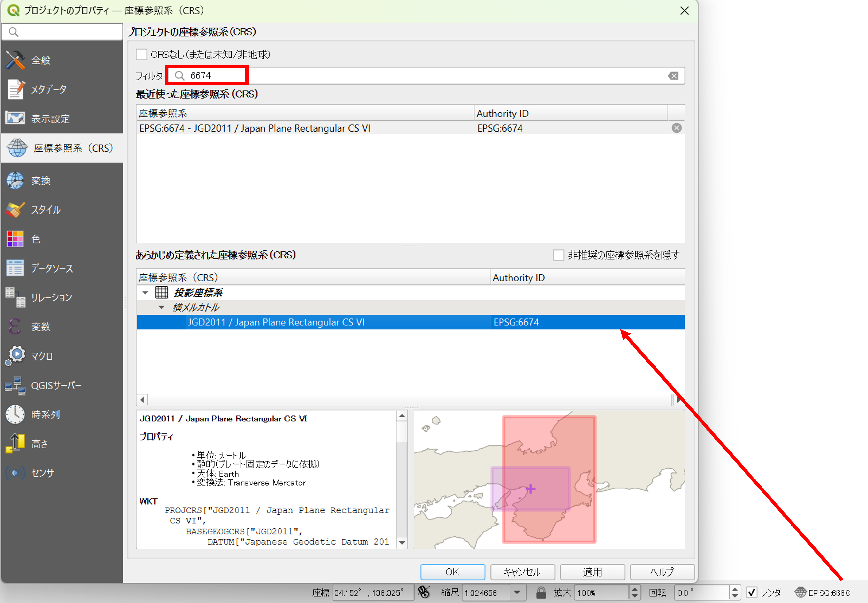The image size is (868, 603).
Task: Open the 縮尺 scale dropdown
Action: [517, 593]
